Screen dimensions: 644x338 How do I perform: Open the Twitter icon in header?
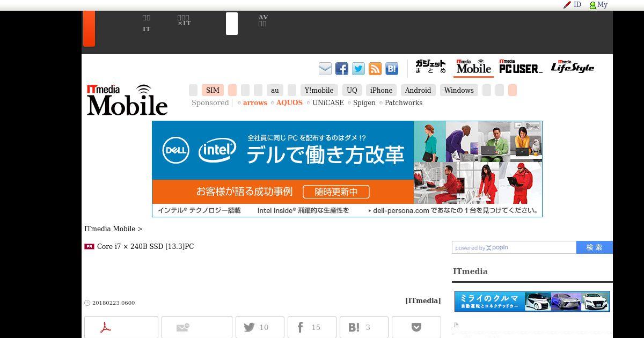358,69
